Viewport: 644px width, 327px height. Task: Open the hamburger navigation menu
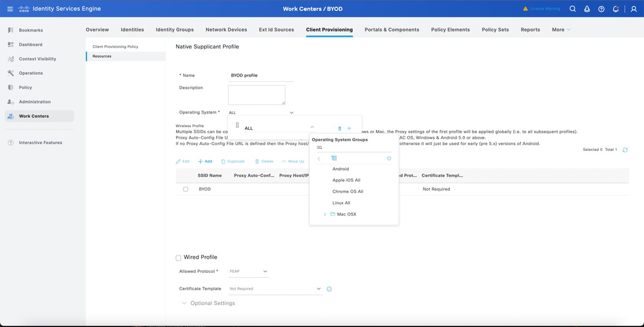pos(10,8)
